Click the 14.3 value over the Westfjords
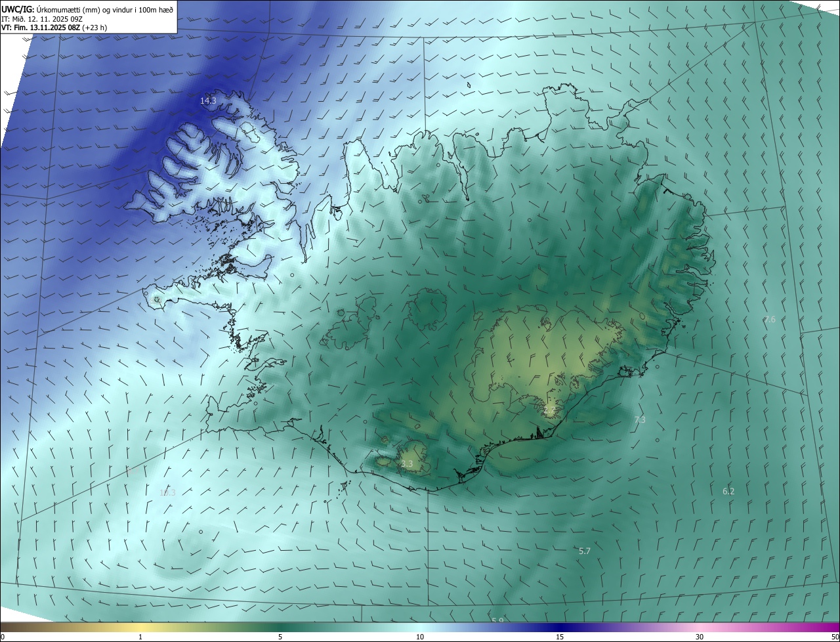The height and width of the screenshot is (642, 840). point(208,100)
